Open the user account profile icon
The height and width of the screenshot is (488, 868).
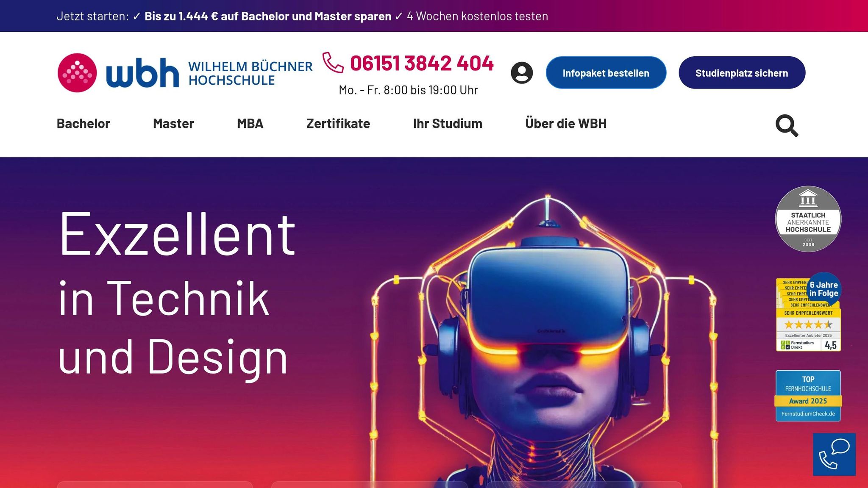tap(522, 73)
